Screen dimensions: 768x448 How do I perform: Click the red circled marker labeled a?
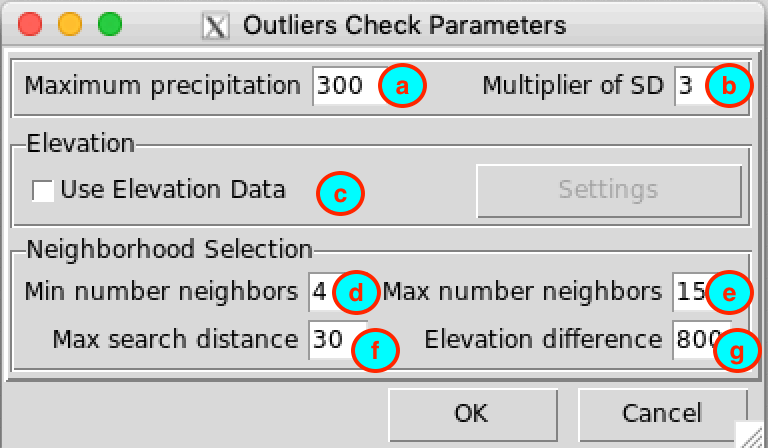[402, 86]
